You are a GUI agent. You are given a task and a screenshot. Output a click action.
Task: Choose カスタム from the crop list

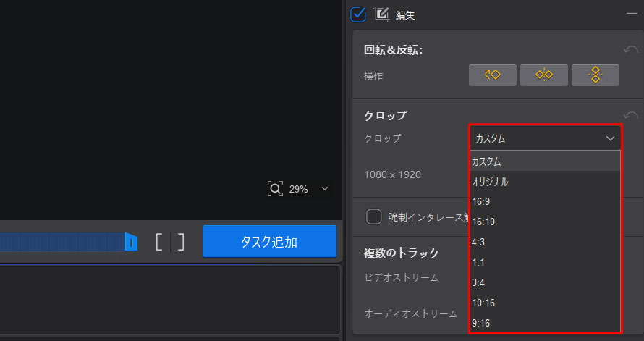pyautogui.click(x=545, y=161)
